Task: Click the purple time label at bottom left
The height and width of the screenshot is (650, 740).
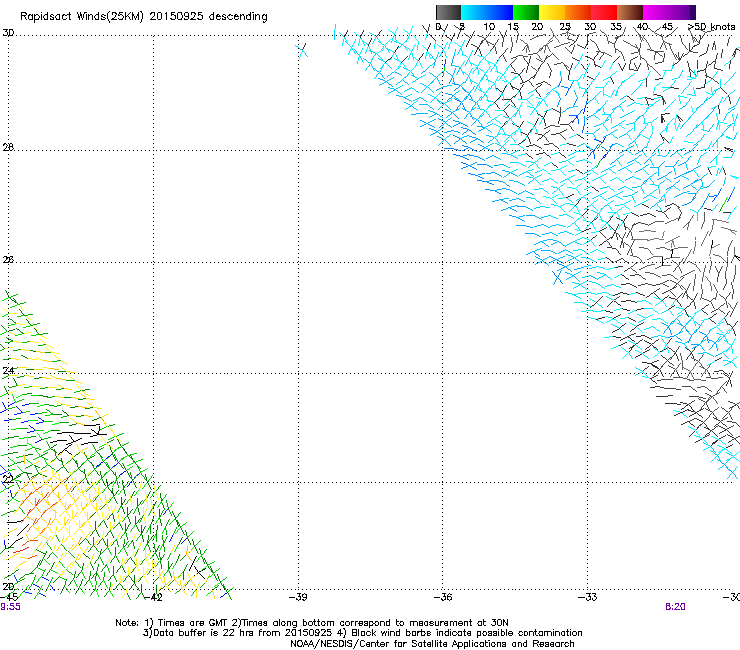Action: pyautogui.click(x=10, y=607)
